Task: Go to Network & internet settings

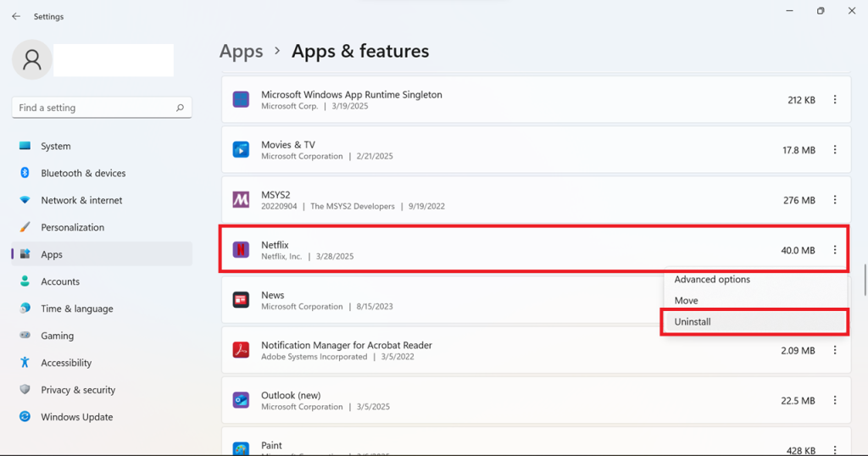Action: pos(102,200)
